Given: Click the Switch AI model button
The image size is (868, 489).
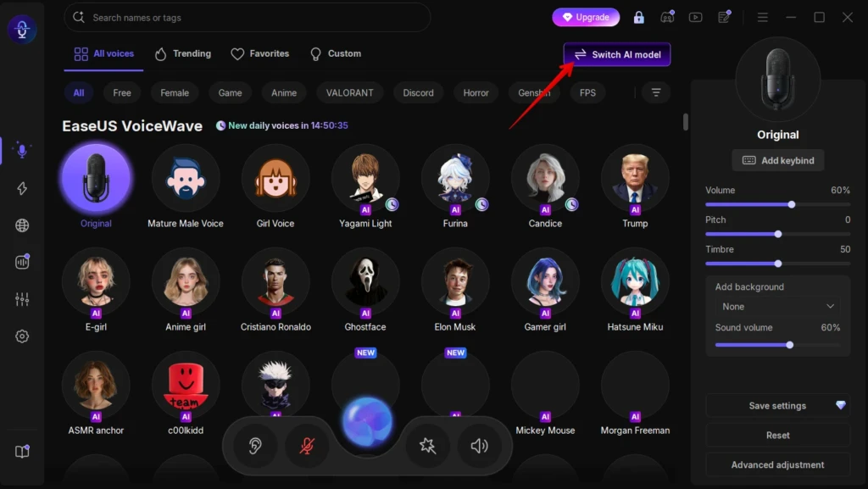Looking at the screenshot, I should (617, 54).
